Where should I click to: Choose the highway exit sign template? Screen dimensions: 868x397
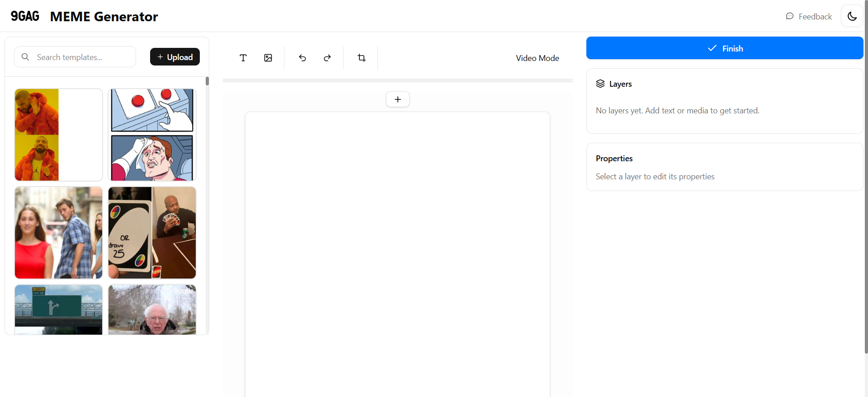[x=59, y=310]
